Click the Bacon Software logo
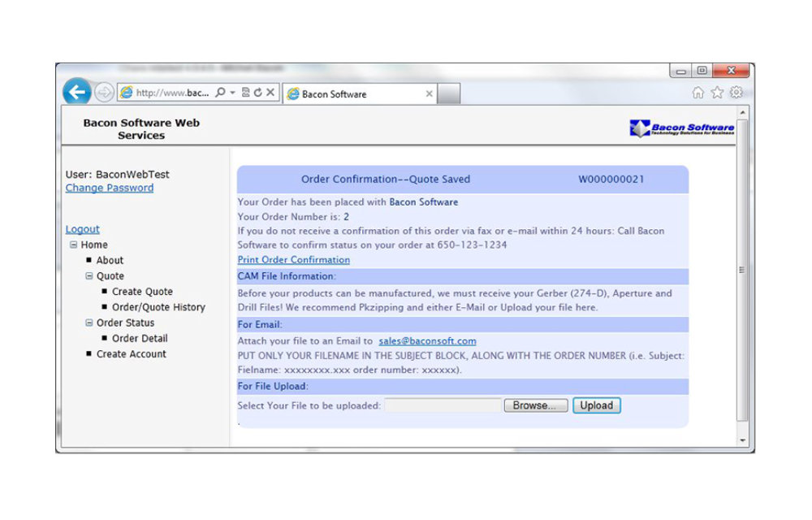 (x=681, y=128)
